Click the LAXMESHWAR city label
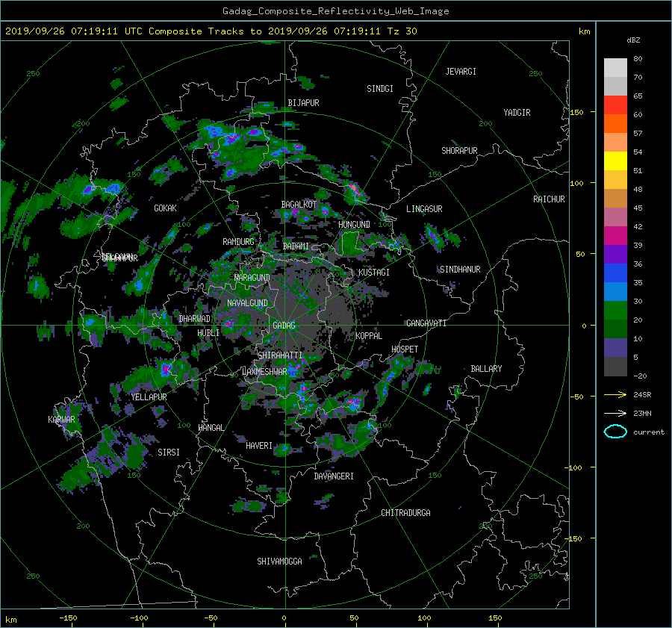The width and height of the screenshot is (672, 628). click(264, 372)
